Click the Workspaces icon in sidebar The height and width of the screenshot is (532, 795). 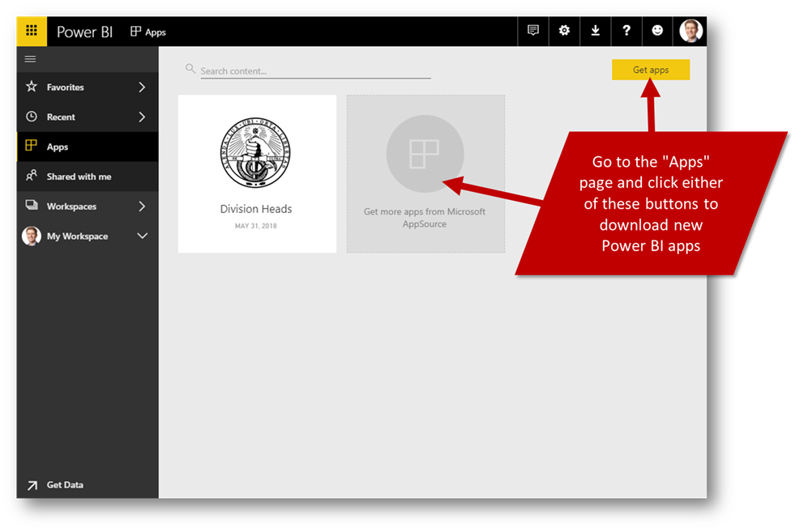[32, 205]
